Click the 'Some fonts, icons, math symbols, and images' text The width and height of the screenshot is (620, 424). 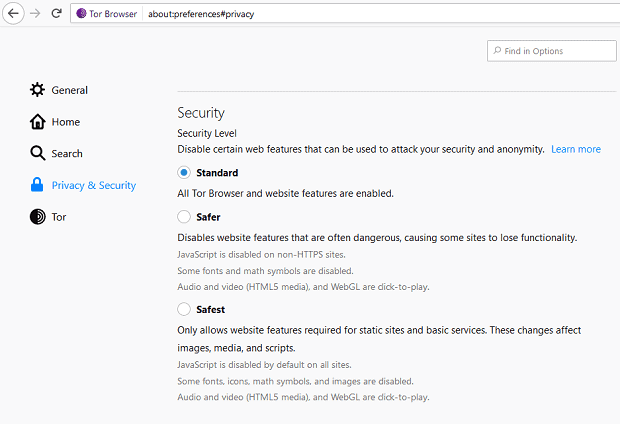[x=295, y=381]
